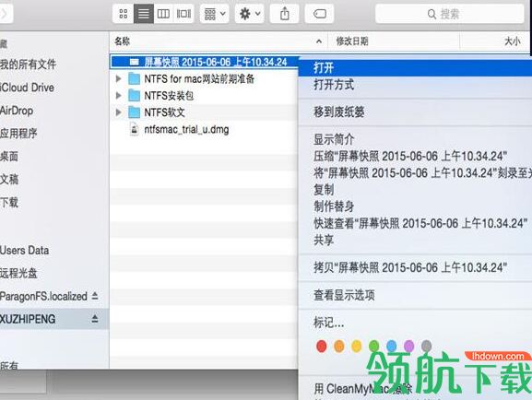This screenshot has width=532, height=400.
Task: Switch to Cover Flow view
Action: click(183, 14)
